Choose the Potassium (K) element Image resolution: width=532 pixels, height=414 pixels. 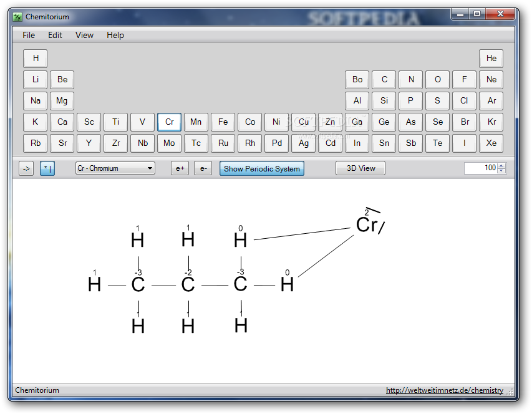click(x=36, y=122)
